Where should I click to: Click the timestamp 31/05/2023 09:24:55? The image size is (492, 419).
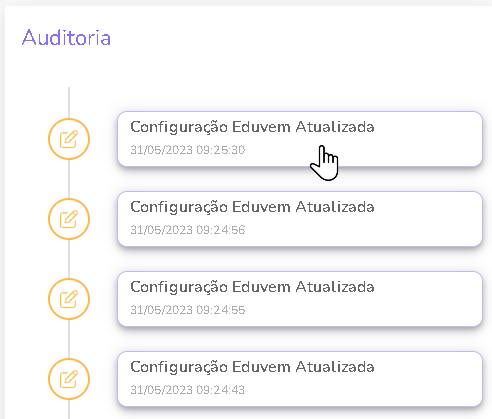coord(188,310)
